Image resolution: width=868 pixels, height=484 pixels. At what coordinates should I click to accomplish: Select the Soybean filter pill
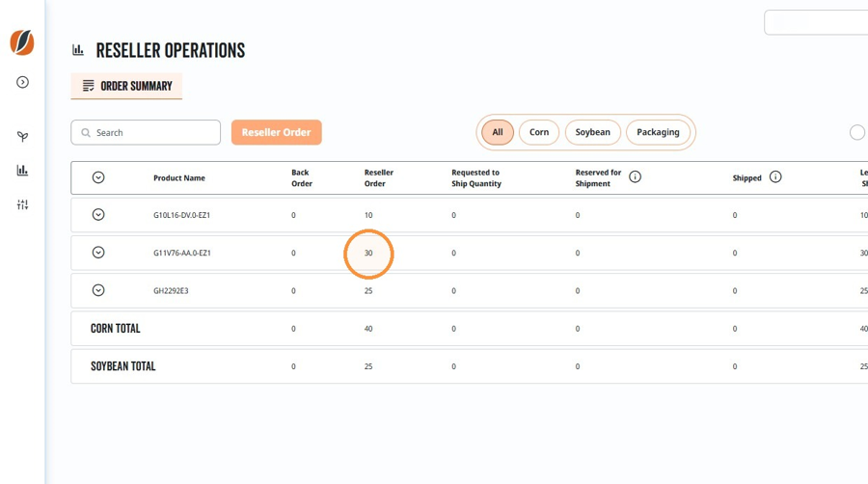(592, 133)
